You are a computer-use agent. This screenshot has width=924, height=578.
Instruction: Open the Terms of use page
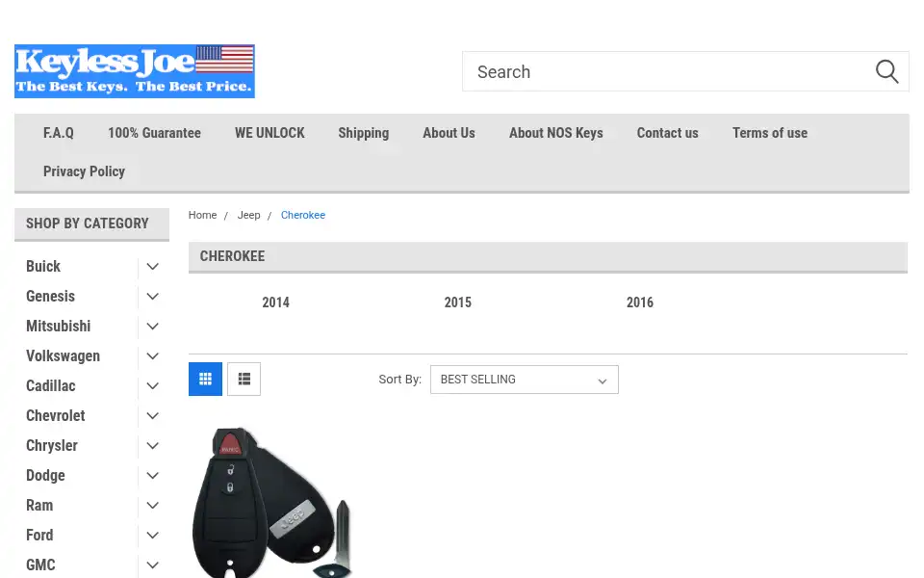(x=770, y=133)
